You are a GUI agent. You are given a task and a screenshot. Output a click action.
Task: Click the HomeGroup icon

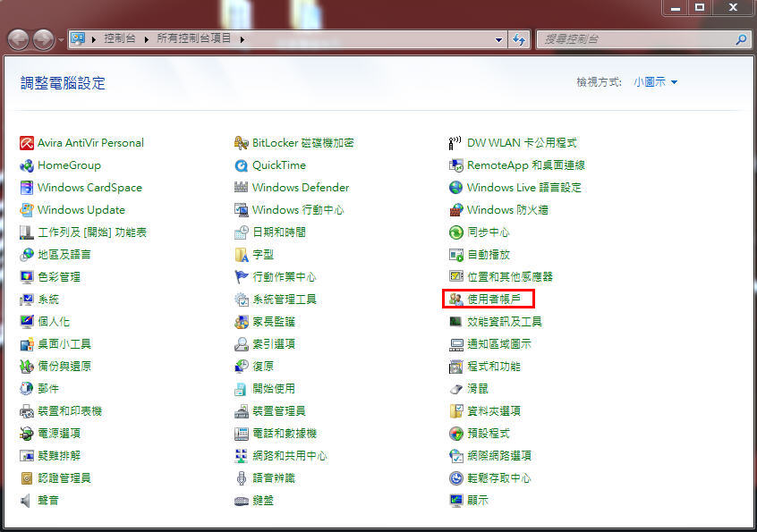27,165
